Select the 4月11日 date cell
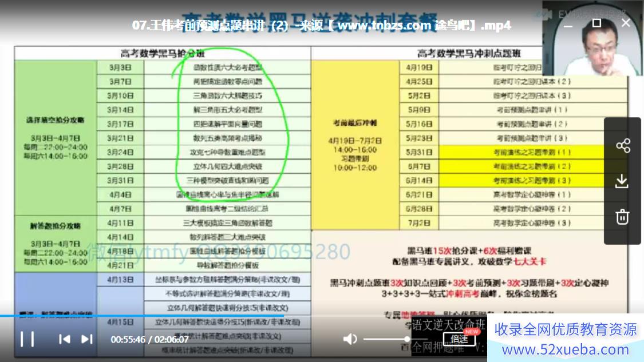This screenshot has height=362, width=644. click(x=120, y=223)
